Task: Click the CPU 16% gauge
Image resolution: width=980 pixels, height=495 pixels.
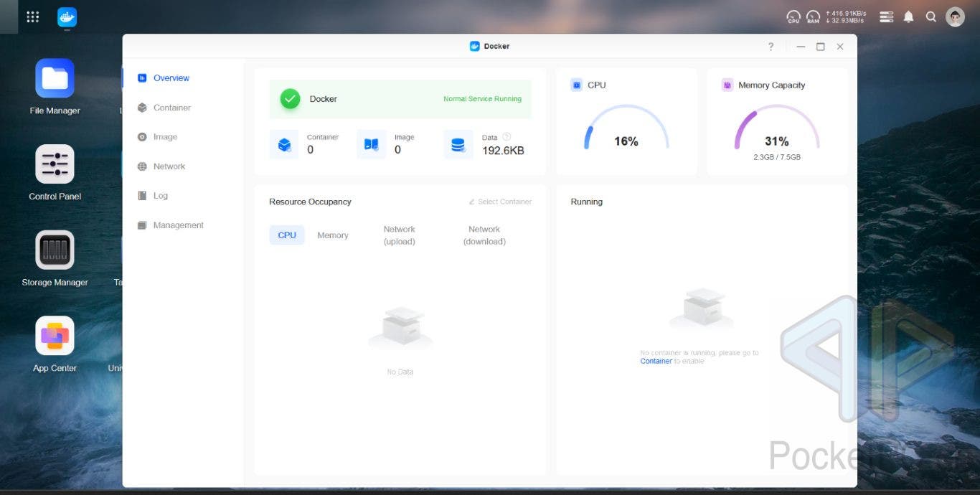Action: [x=626, y=128]
